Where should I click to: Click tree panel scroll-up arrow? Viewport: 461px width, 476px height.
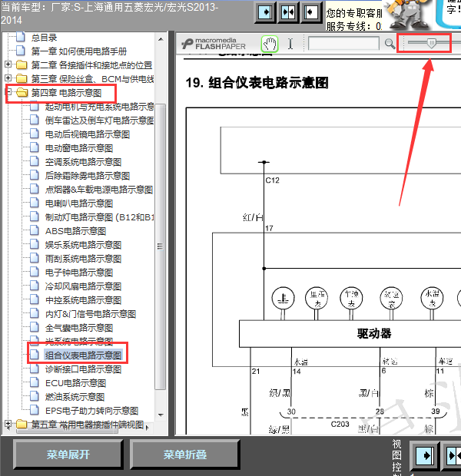161,39
